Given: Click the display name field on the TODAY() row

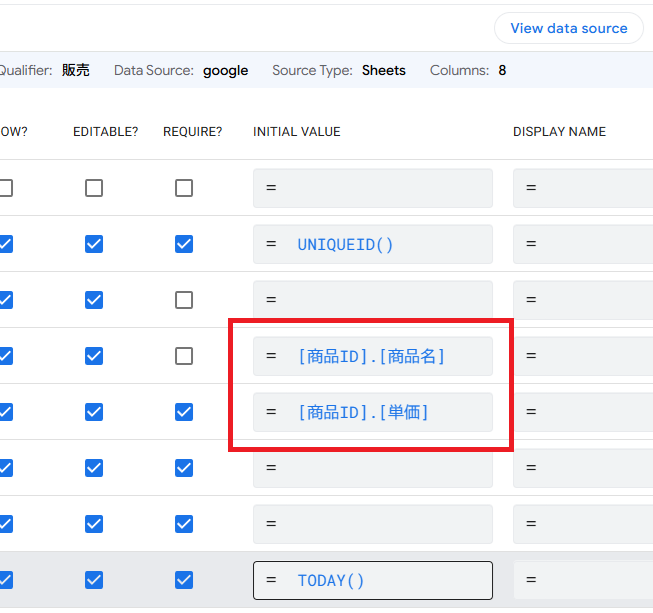Looking at the screenshot, I should pyautogui.click(x=584, y=580).
